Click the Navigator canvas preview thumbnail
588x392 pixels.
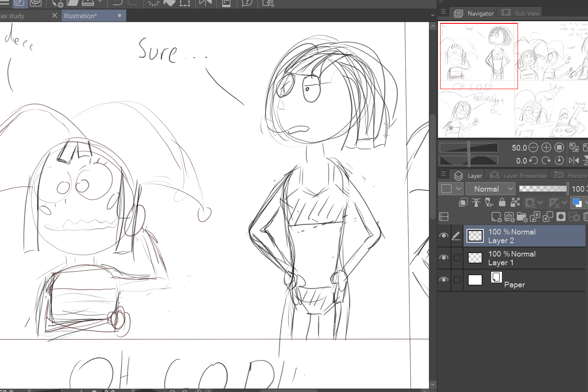click(513, 80)
